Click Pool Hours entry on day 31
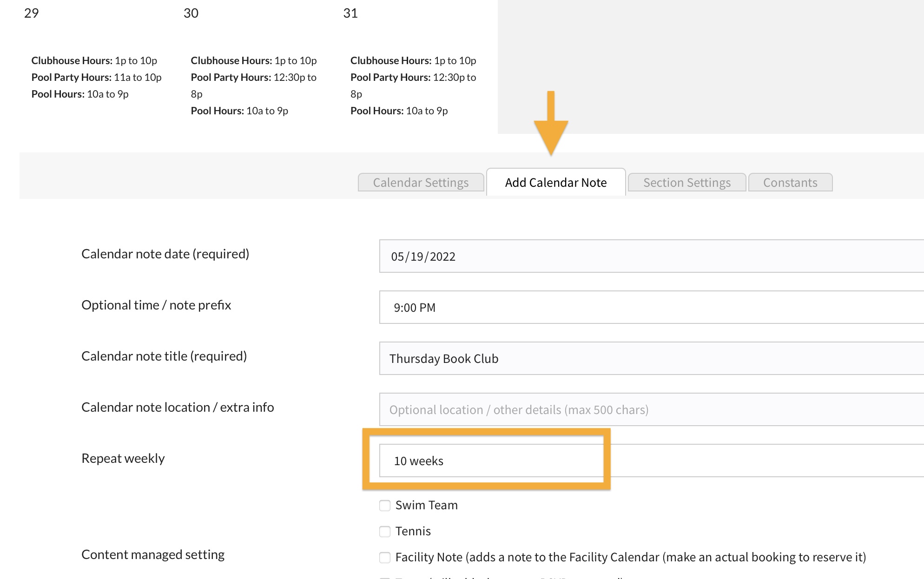 coord(399,111)
